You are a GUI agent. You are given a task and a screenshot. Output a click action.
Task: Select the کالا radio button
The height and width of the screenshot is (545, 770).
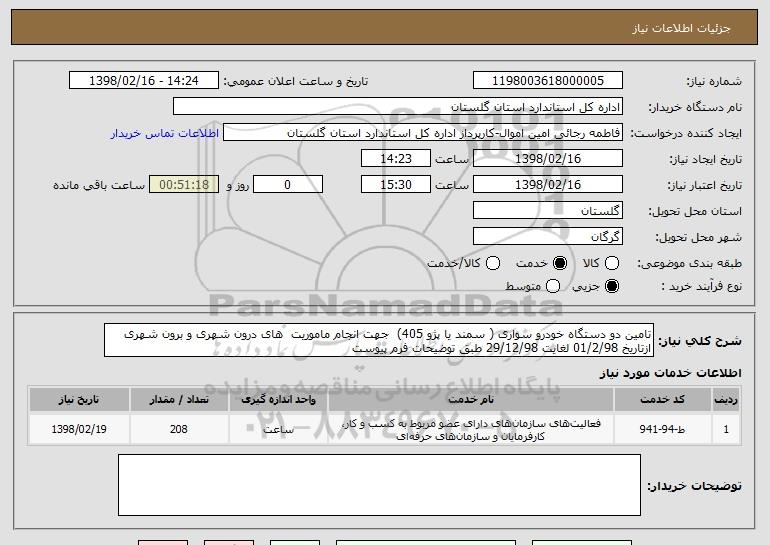(x=612, y=263)
